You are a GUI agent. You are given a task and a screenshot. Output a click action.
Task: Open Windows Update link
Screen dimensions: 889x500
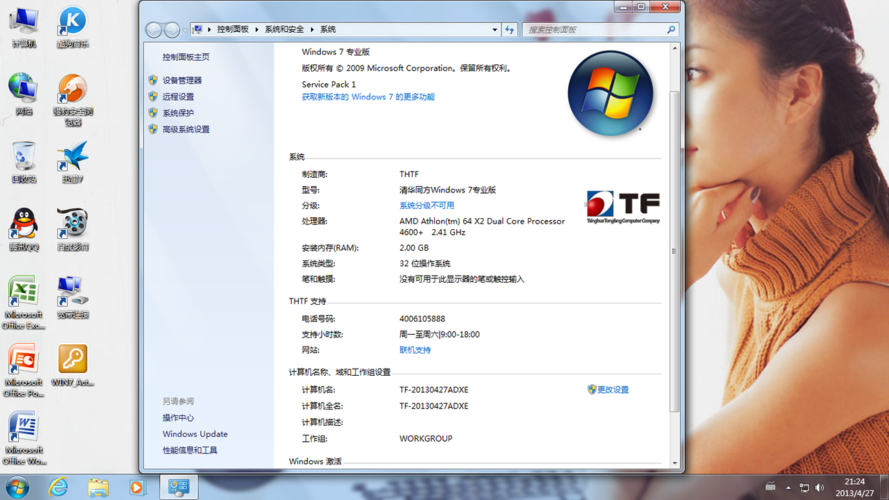(x=195, y=434)
